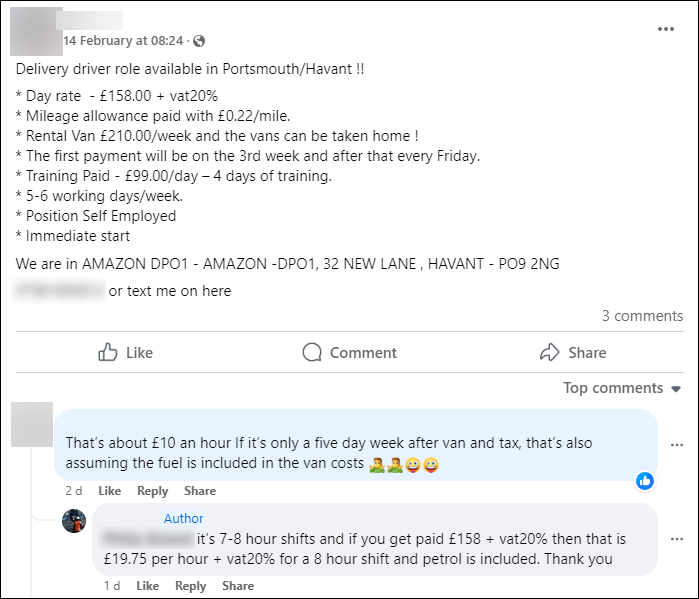This screenshot has height=599, width=699.
Task: Like the £10 an hour comment
Action: pyautogui.click(x=110, y=491)
